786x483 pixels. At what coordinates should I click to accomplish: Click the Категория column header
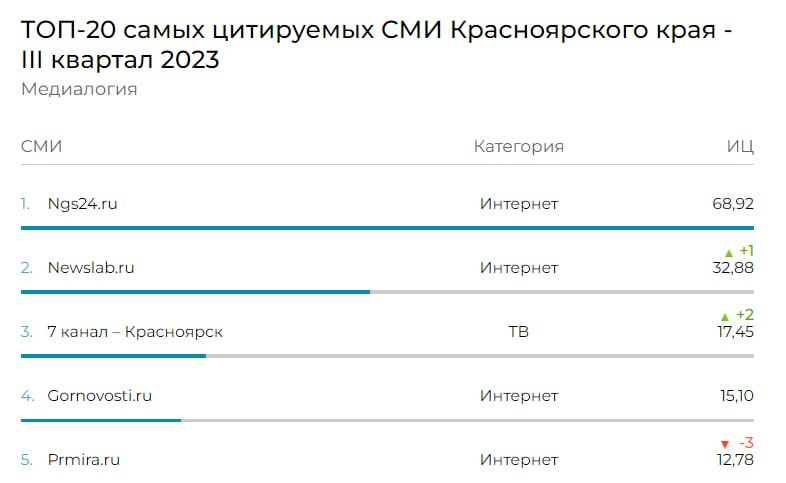[519, 146]
